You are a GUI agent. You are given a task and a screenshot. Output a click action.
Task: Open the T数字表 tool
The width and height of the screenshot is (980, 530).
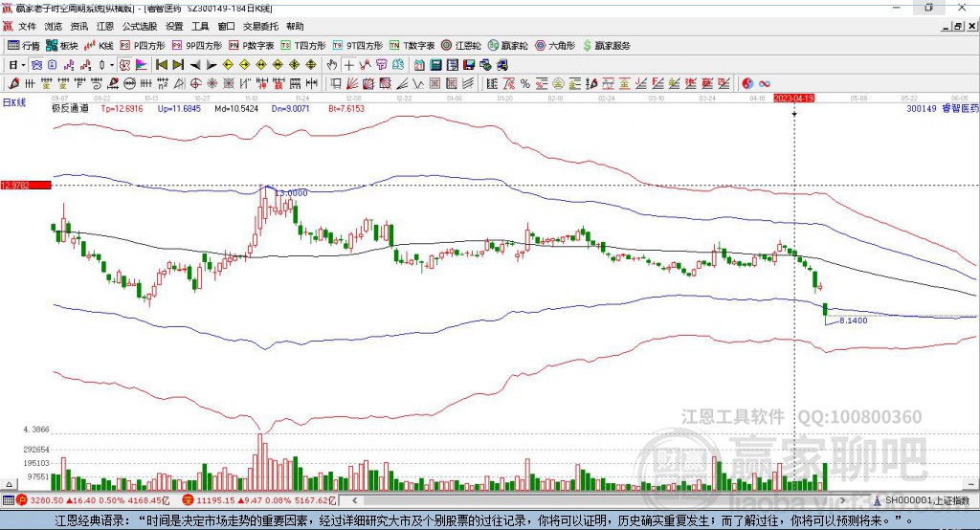pyautogui.click(x=412, y=46)
